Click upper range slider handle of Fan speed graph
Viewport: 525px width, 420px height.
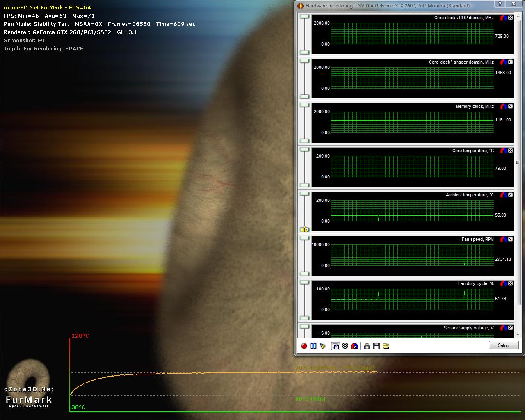pyautogui.click(x=304, y=238)
